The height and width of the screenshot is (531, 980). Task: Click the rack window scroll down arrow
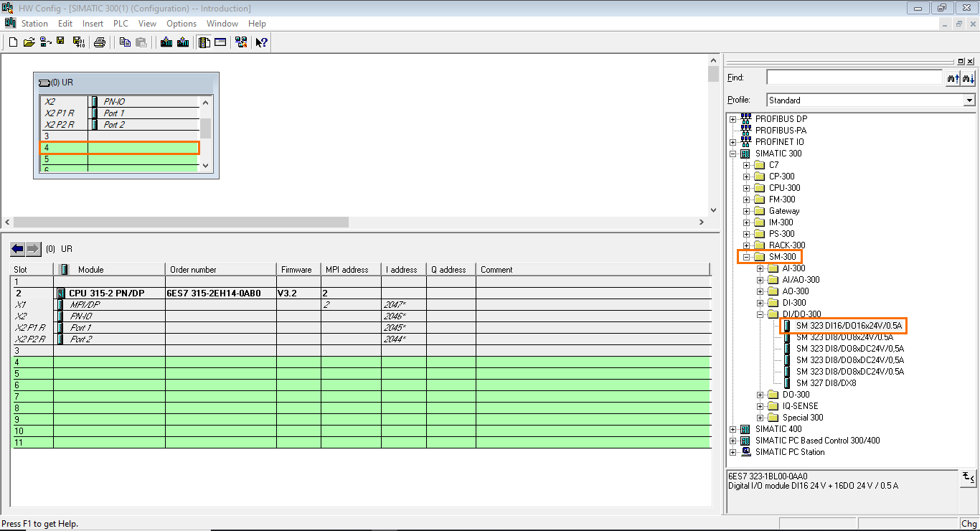[x=205, y=166]
